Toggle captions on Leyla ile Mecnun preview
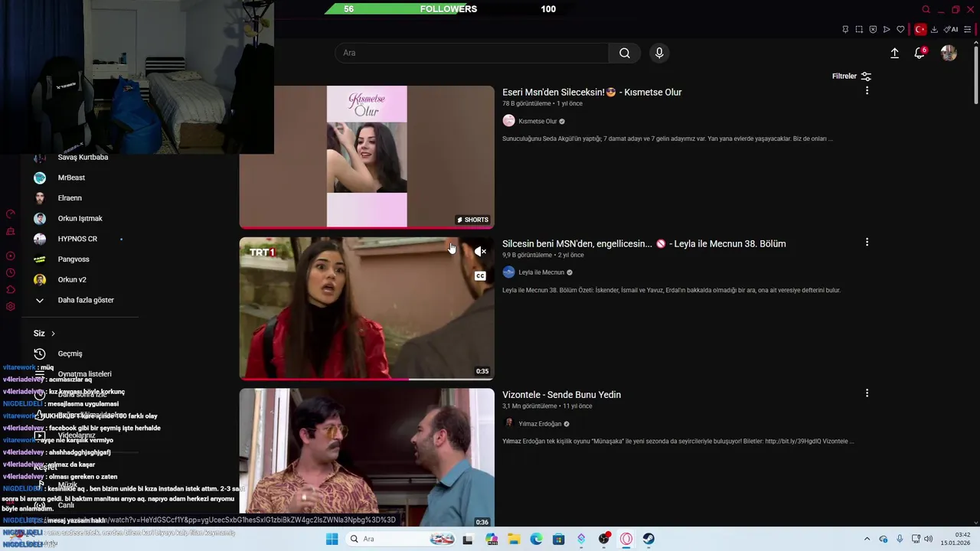980x551 pixels. click(x=480, y=275)
